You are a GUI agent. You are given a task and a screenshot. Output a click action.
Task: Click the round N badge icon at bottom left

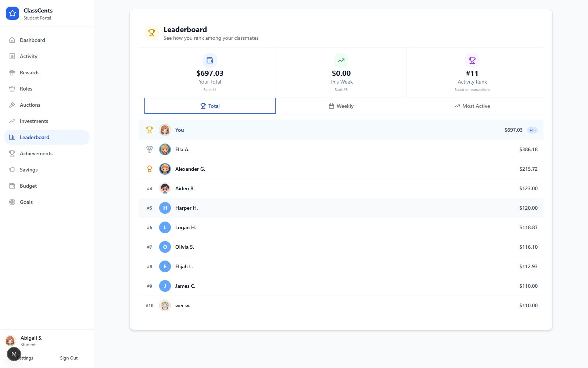coord(14,354)
